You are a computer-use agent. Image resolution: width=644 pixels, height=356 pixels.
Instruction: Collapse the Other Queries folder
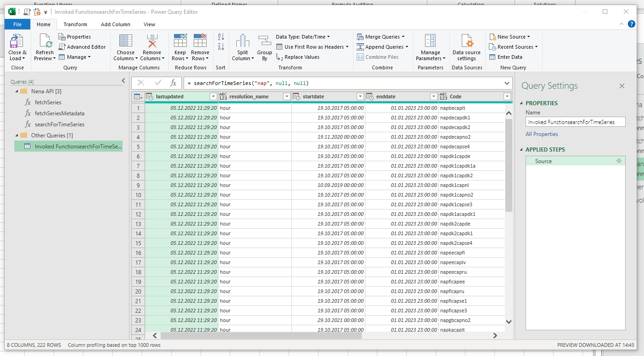tap(17, 136)
